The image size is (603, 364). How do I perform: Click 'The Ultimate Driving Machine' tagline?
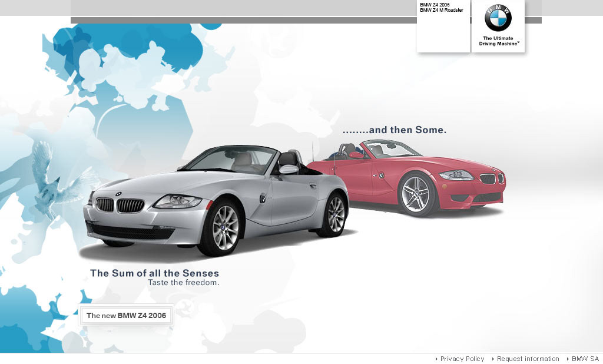pos(498,41)
